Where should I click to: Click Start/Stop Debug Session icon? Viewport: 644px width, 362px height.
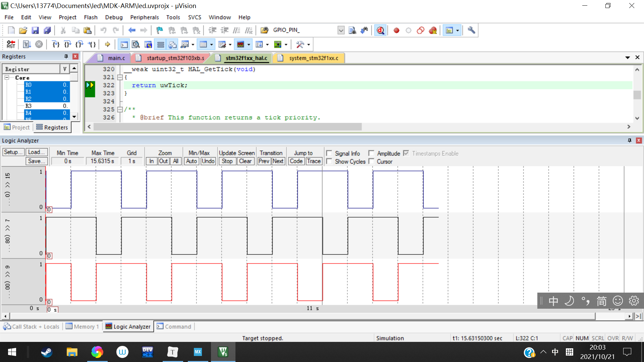380,31
